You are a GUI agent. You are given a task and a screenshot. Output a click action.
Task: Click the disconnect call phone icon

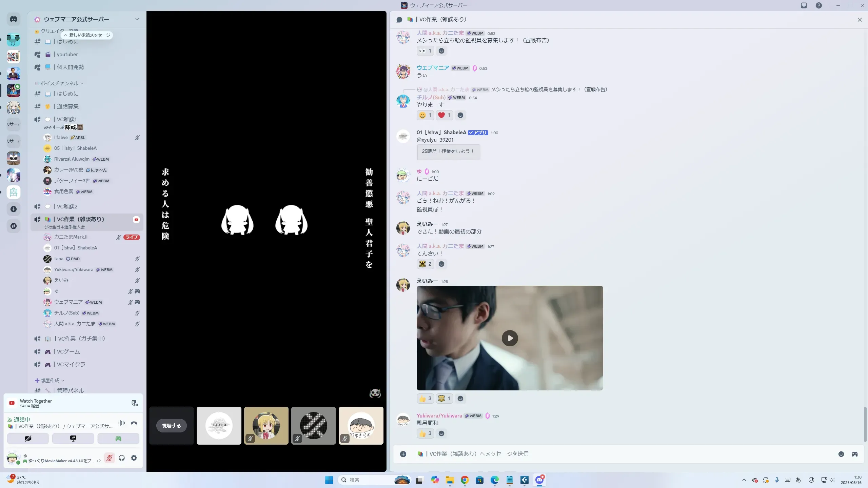(134, 423)
